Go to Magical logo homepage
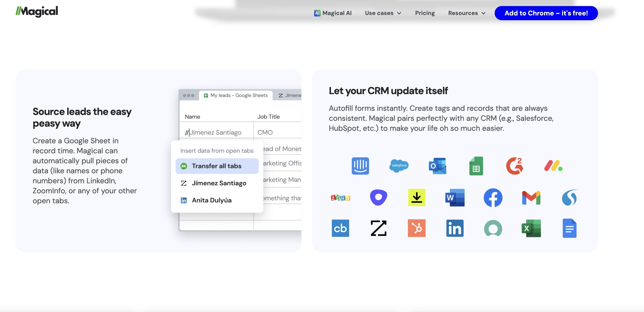The image size is (644, 312). (37, 11)
